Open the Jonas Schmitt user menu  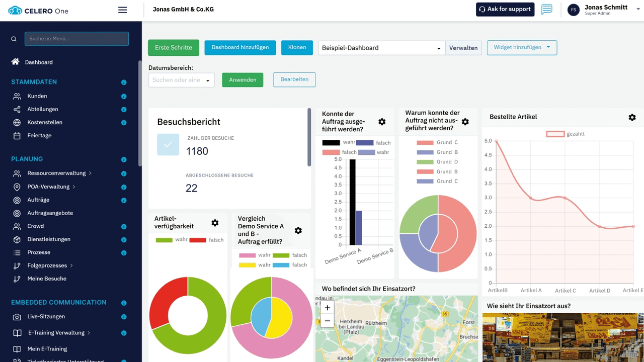tap(611, 10)
